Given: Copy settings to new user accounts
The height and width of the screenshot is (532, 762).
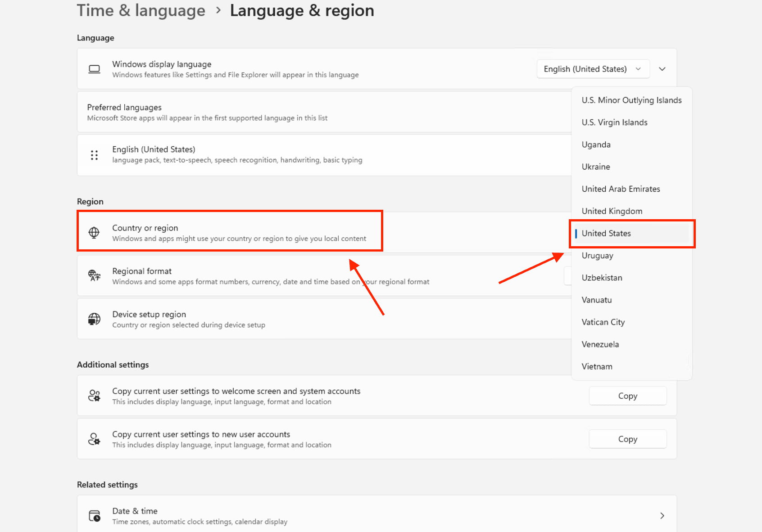Looking at the screenshot, I should point(627,439).
